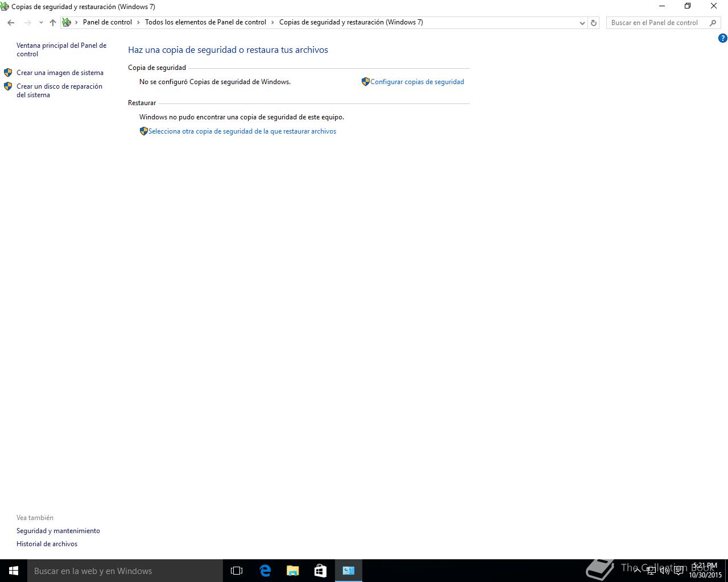Click the Buscar en la web y en Windows box
This screenshot has width=728, height=582.
coord(125,571)
